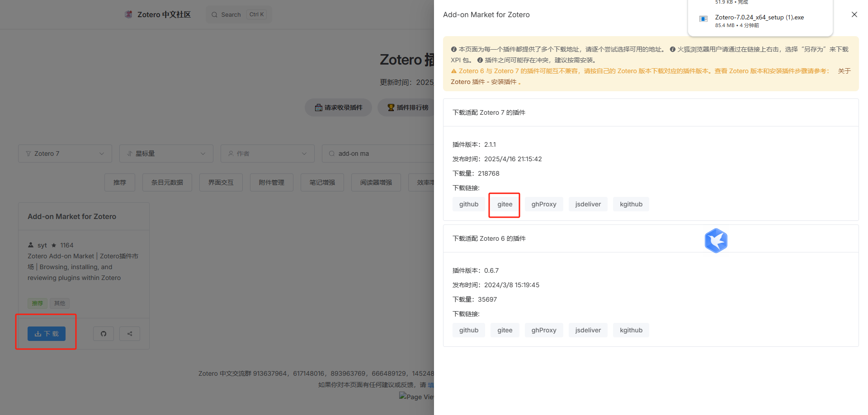Click github link for Zotero 7 plugin
The height and width of the screenshot is (415, 868).
(x=469, y=204)
